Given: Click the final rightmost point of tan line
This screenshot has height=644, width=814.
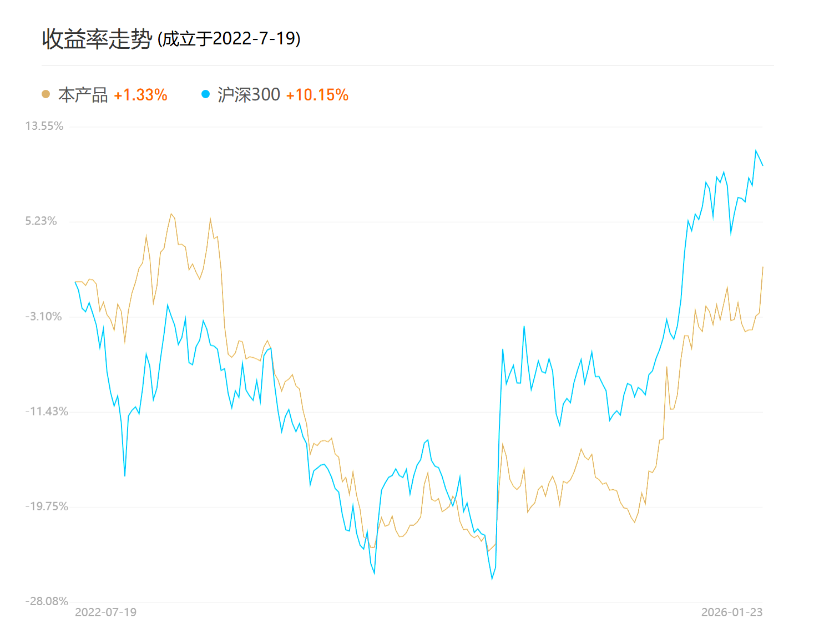Looking at the screenshot, I should click(763, 267).
